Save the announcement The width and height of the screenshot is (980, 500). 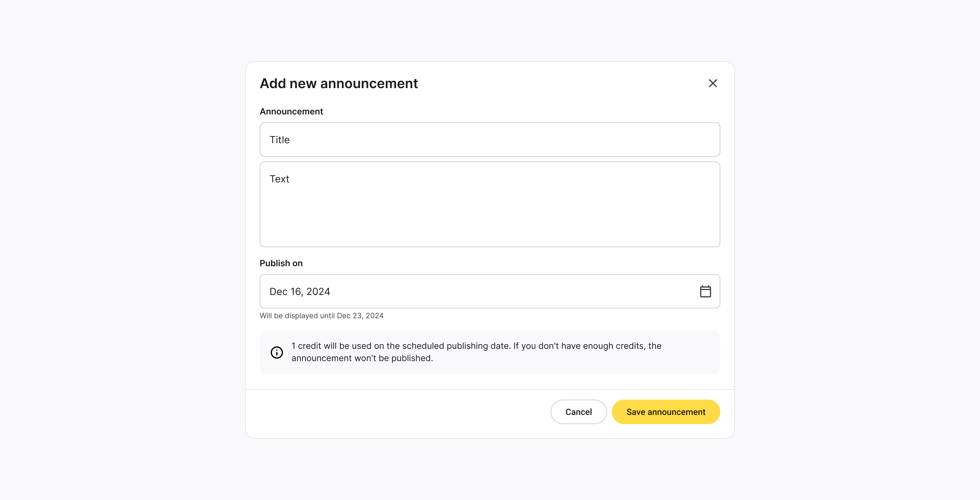tap(665, 412)
